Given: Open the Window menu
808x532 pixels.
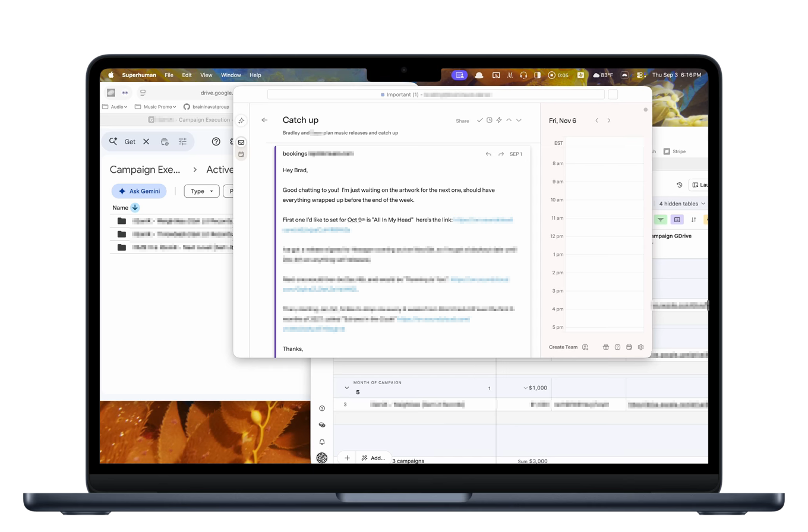Looking at the screenshot, I should tap(231, 75).
